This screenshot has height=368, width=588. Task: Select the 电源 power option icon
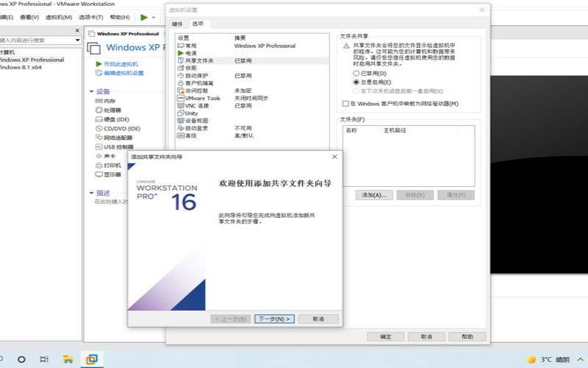(180, 53)
